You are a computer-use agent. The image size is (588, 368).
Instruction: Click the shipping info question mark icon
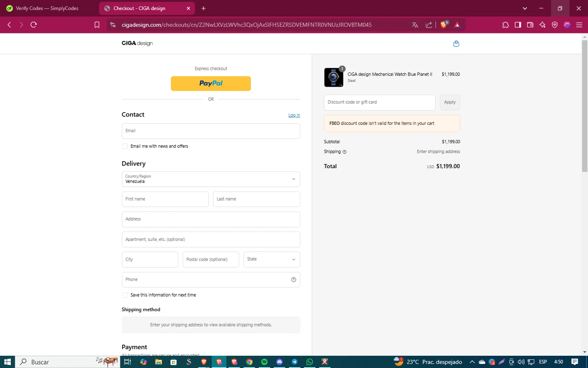[x=345, y=152]
